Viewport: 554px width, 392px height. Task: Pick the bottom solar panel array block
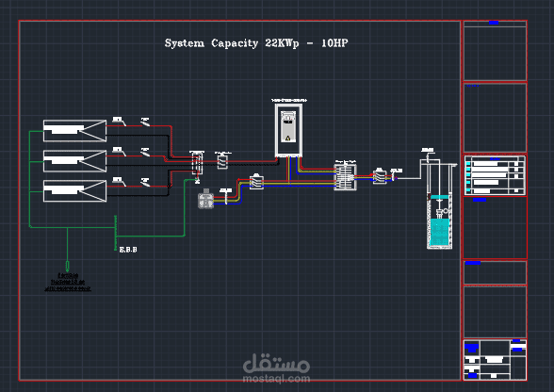tap(75, 191)
